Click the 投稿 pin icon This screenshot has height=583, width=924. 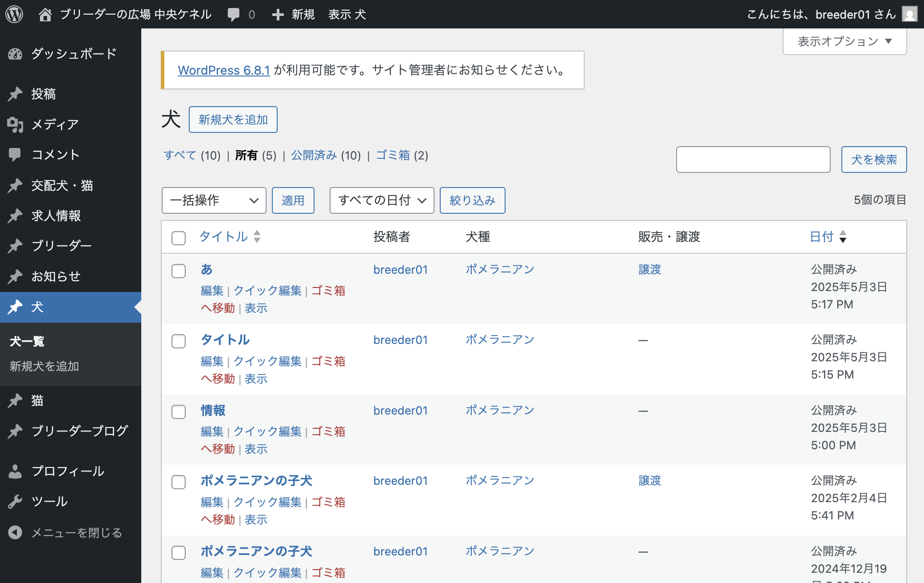click(15, 94)
